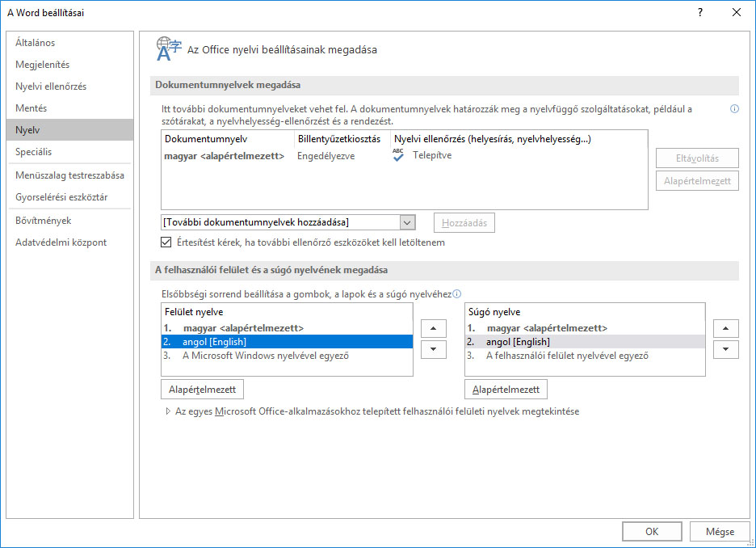Click the Nyelvi ellenőrzés column header in table

click(519, 139)
